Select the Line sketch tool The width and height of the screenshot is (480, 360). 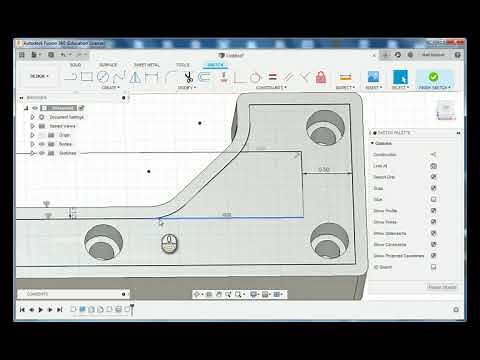pyautogui.click(x=70, y=77)
